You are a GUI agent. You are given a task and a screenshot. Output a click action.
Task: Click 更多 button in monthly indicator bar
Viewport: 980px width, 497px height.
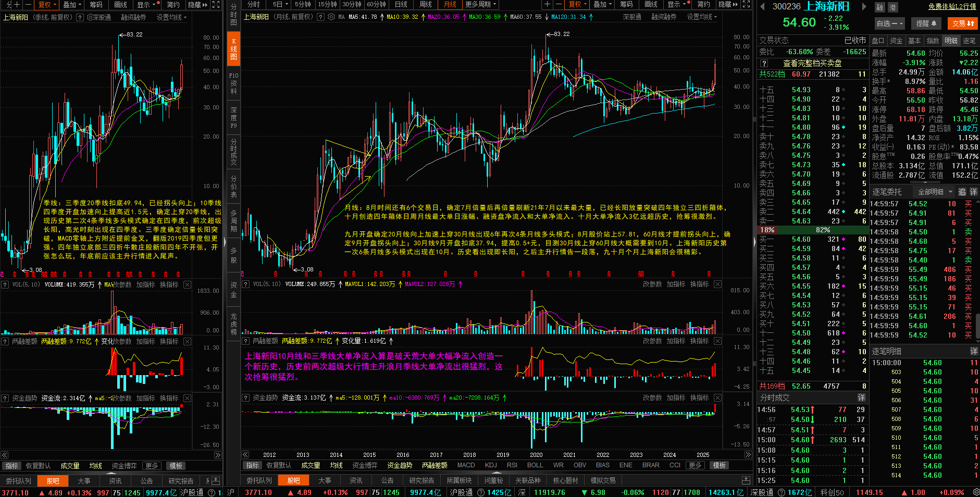tap(695, 465)
